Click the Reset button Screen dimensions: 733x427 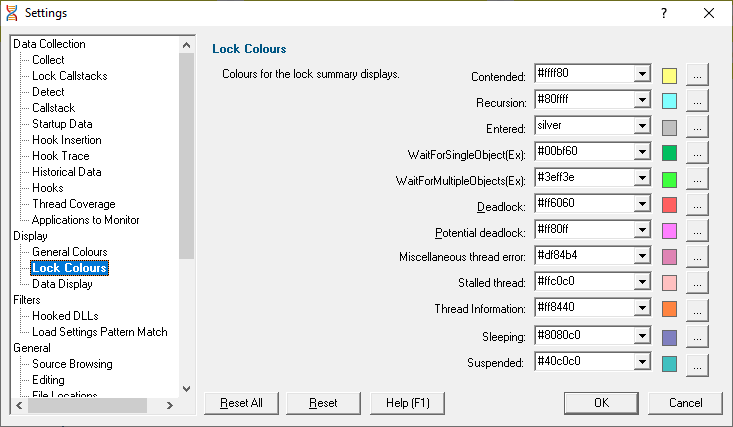click(323, 403)
